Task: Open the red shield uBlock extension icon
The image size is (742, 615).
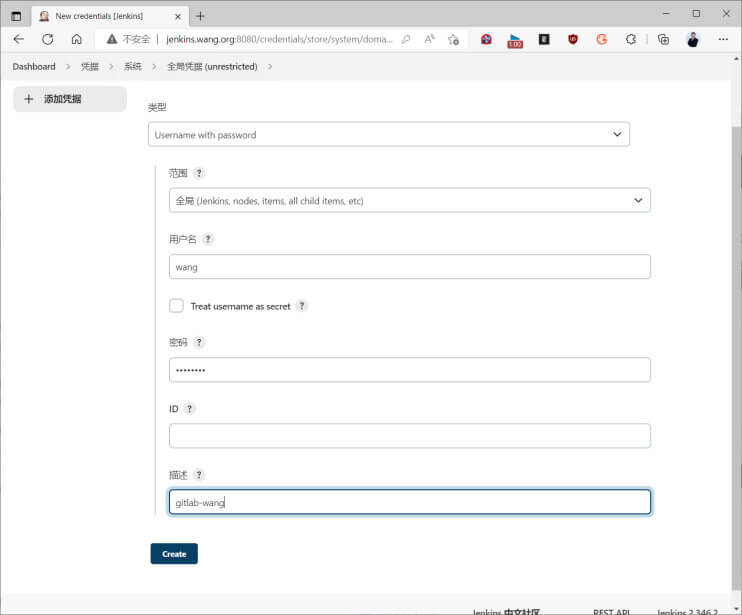Action: pyautogui.click(x=573, y=39)
